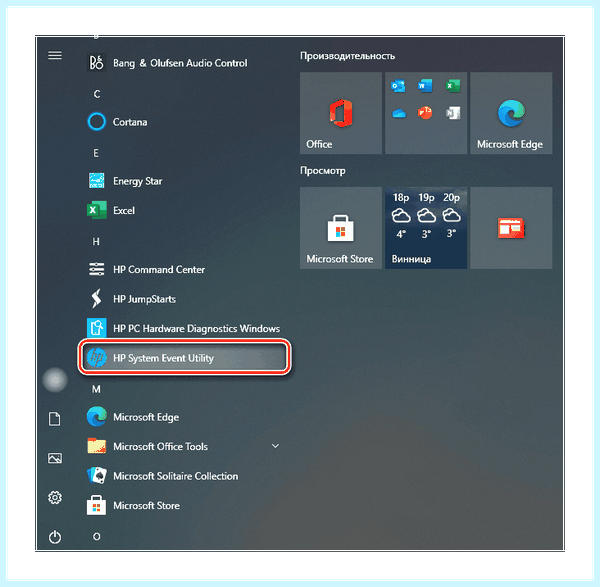Open Bang & Olufsen Audio Control label
This screenshot has width=600, height=587.
click(x=180, y=63)
